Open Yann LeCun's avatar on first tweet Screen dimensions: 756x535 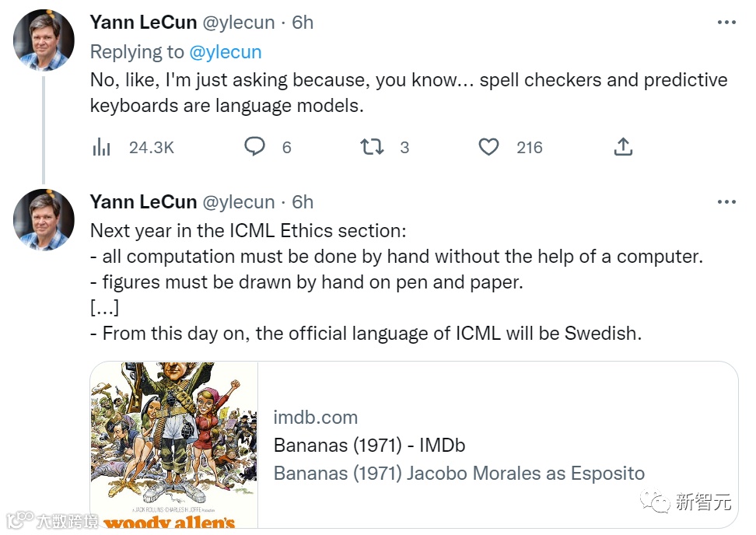(x=44, y=40)
